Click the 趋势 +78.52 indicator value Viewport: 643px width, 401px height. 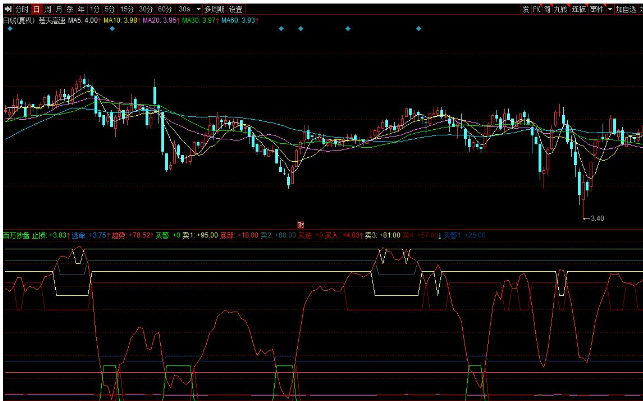[132, 235]
